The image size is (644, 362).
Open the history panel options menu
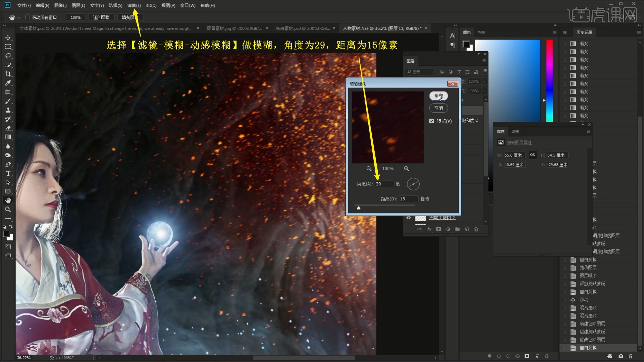[638, 32]
